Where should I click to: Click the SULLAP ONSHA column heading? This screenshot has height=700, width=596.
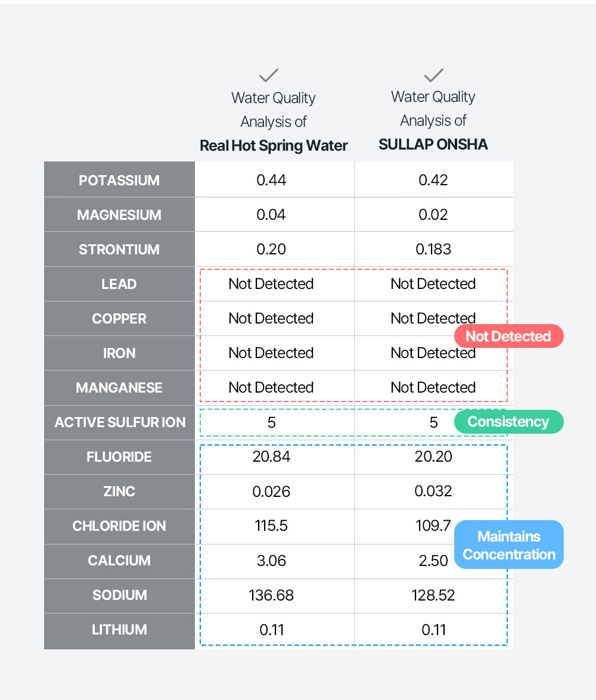(x=433, y=144)
